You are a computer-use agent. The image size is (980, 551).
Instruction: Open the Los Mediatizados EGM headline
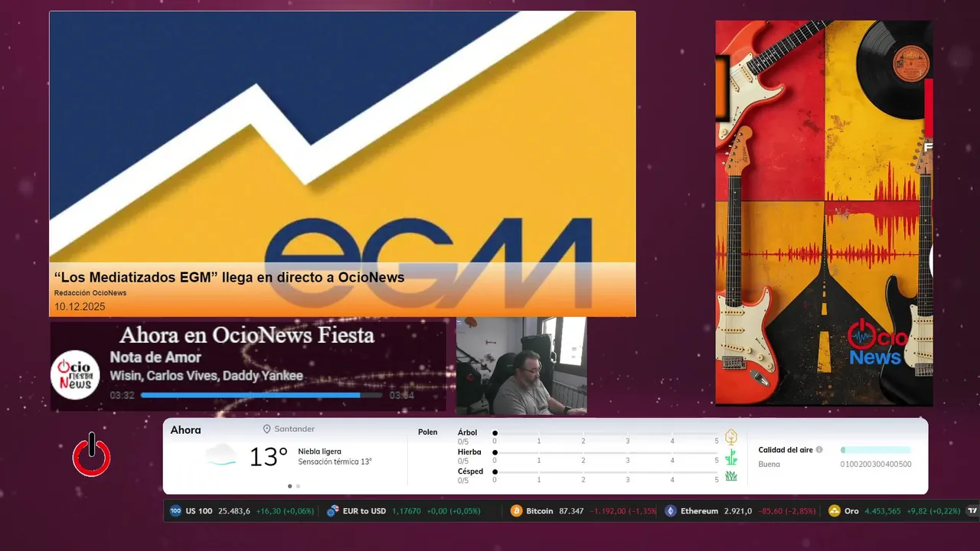click(x=229, y=278)
